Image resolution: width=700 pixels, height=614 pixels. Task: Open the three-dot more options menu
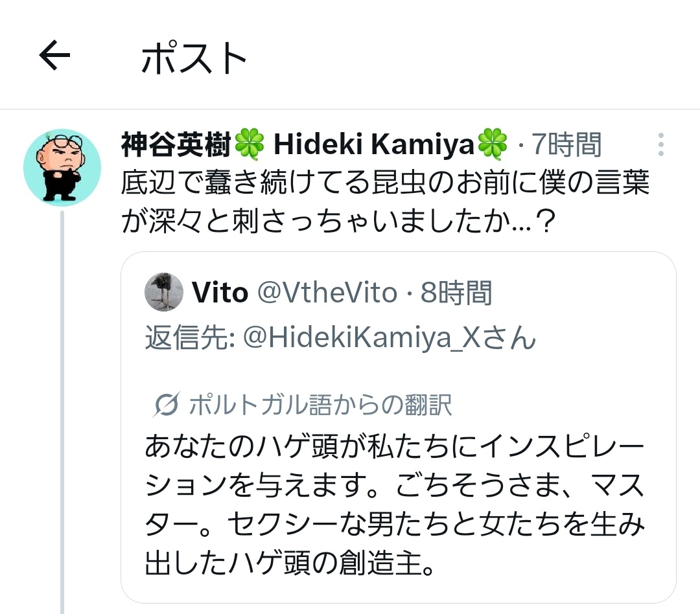660,144
